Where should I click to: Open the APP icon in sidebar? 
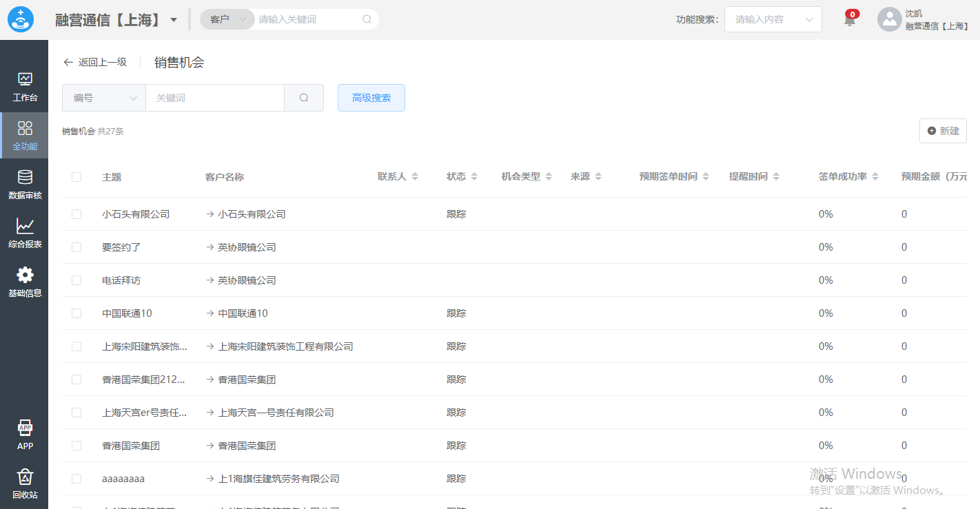25,428
